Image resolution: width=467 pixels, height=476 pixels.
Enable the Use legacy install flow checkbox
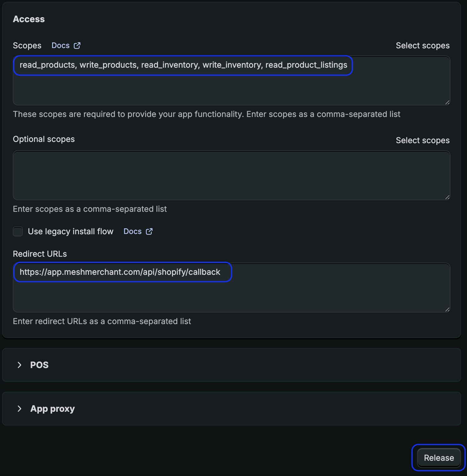coord(18,231)
